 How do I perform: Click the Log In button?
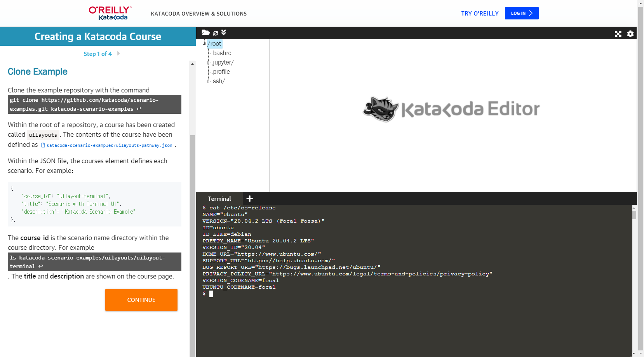tap(522, 13)
